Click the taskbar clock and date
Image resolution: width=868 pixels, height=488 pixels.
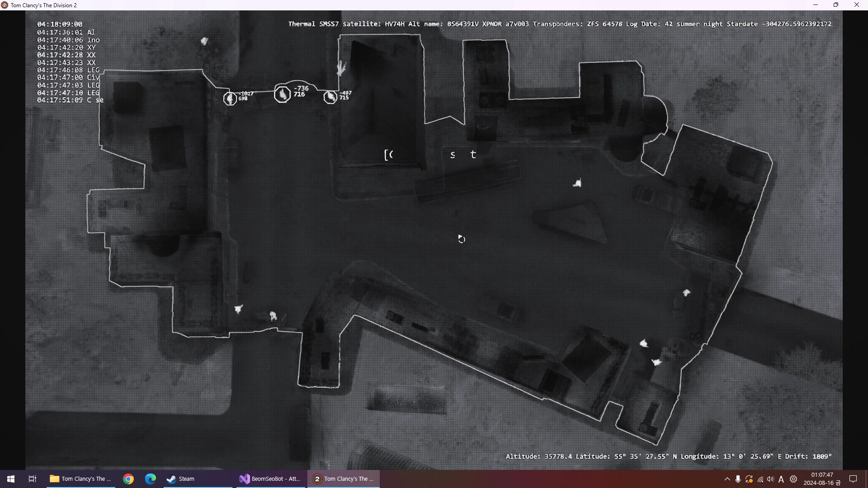pyautogui.click(x=822, y=479)
